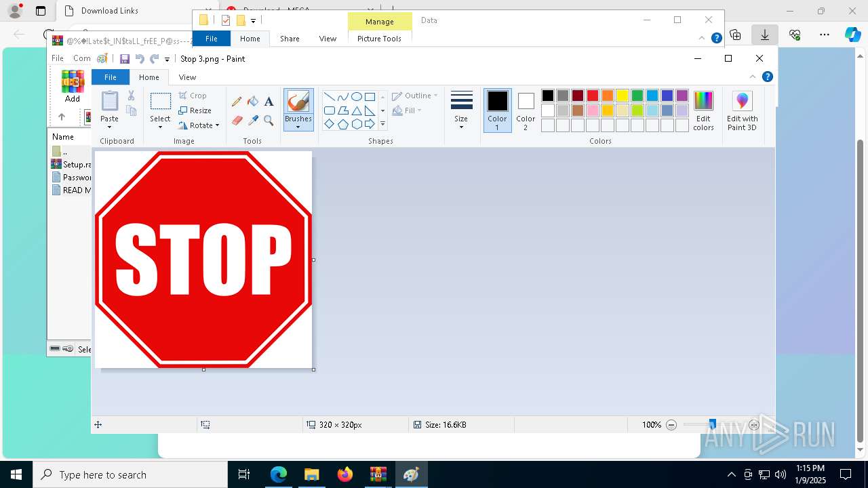Click the Save icon in Paint title bar
Viewport: 868px width, 488px height.
(x=125, y=59)
